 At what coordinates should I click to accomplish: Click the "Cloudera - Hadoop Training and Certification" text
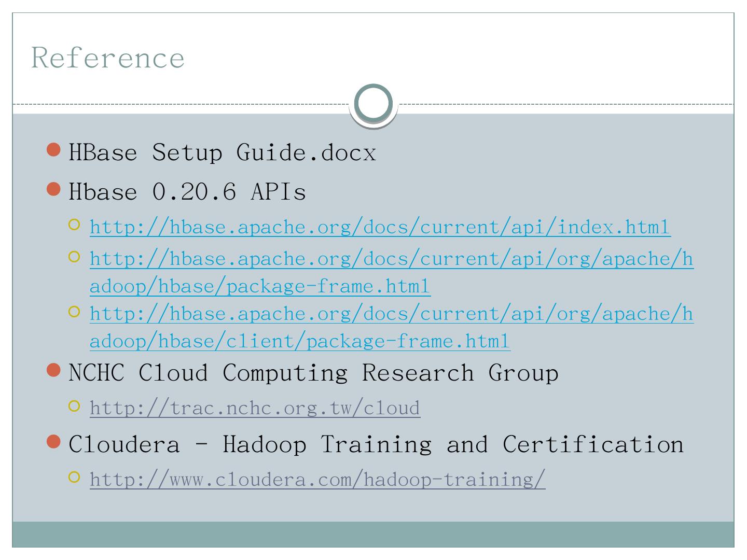[376, 444]
